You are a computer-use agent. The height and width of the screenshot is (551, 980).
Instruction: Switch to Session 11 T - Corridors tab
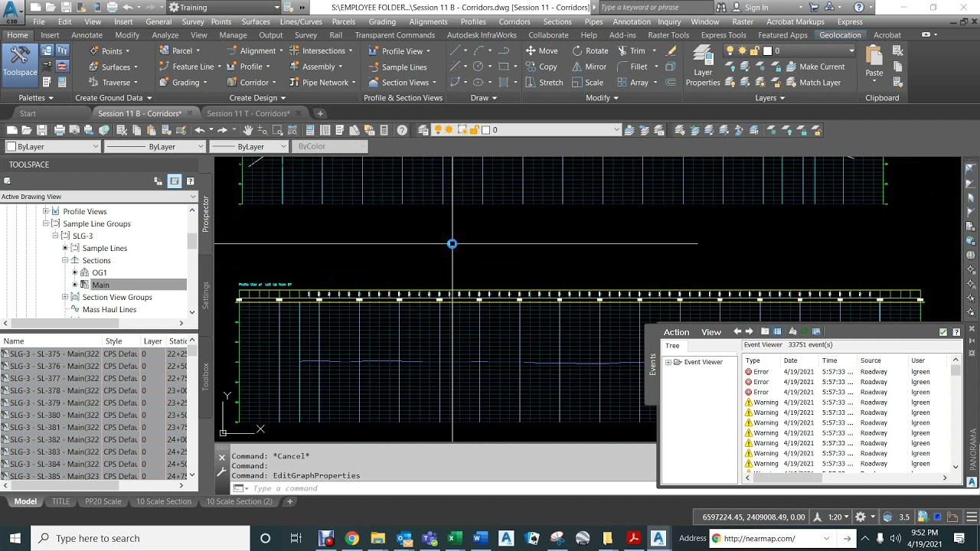tap(248, 113)
